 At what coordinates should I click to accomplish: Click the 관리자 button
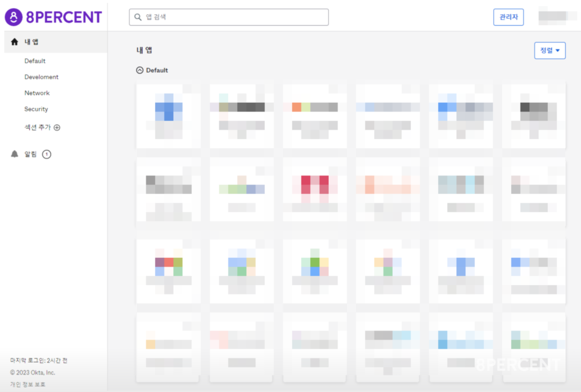508,17
